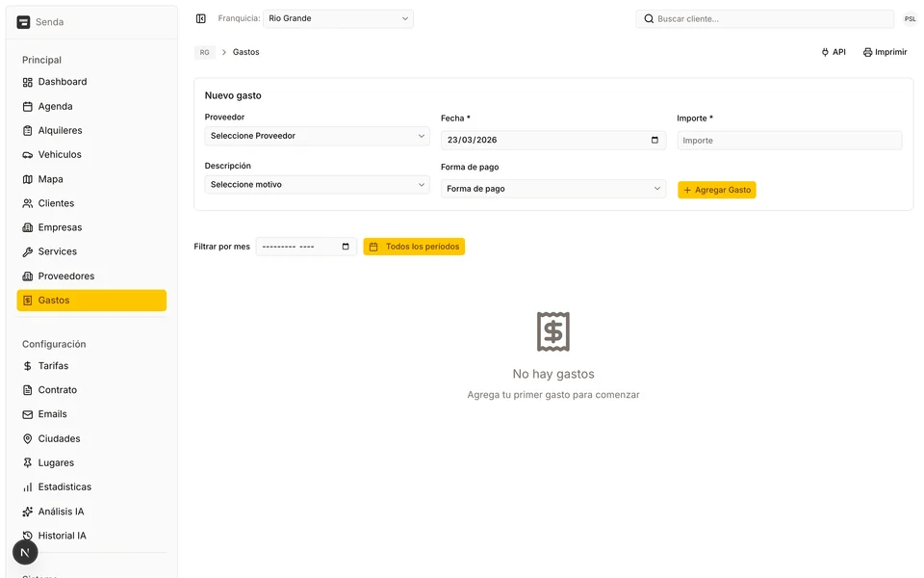Click the Dashboard grid icon

click(28, 82)
